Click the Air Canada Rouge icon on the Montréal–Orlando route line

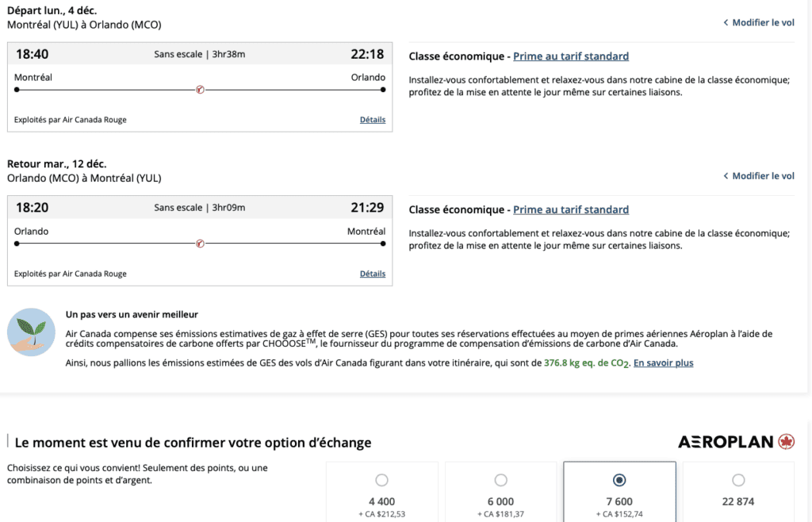[x=200, y=90]
